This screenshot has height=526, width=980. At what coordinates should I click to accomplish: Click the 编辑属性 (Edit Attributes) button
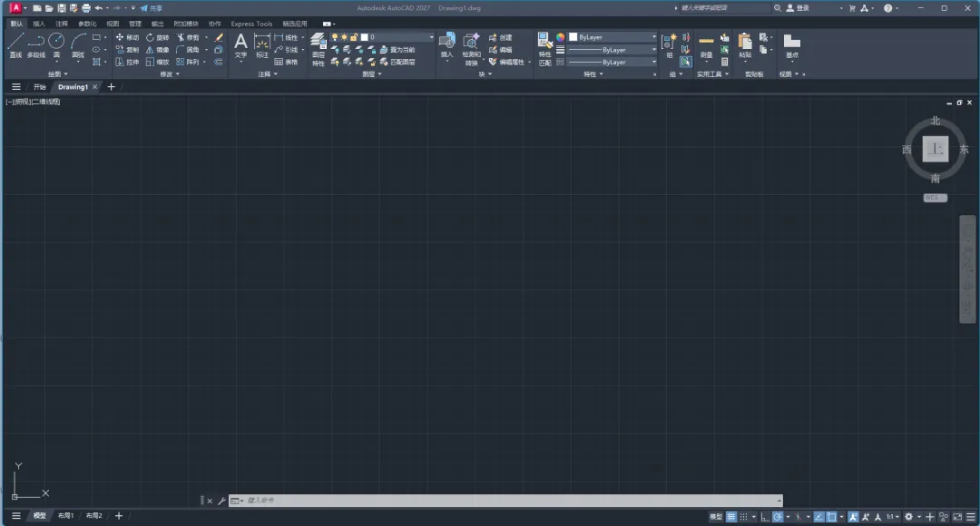tap(507, 62)
